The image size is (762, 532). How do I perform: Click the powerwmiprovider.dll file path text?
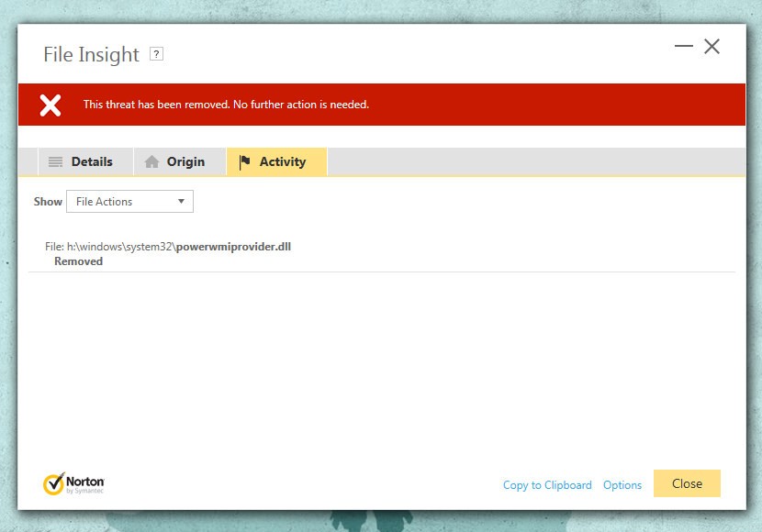pos(168,247)
